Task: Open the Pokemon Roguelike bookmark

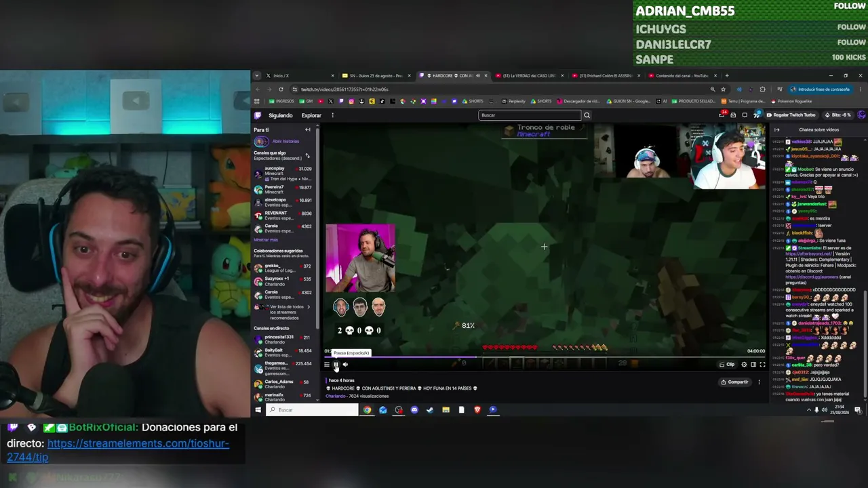Action: click(791, 102)
